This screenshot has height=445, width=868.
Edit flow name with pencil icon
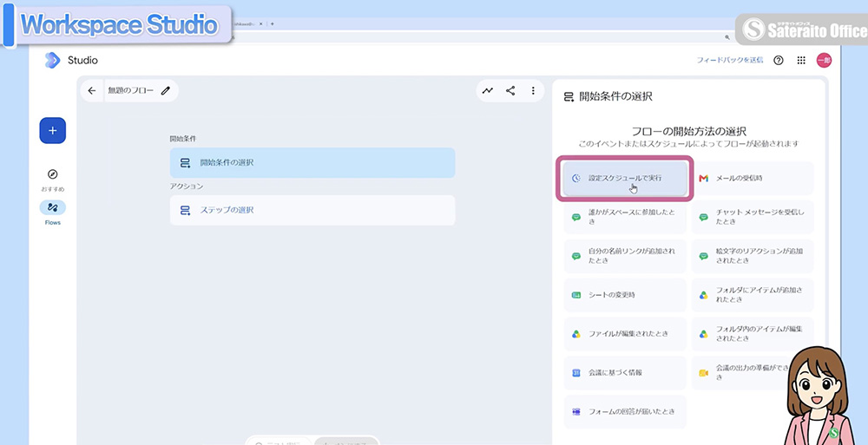[x=166, y=91]
